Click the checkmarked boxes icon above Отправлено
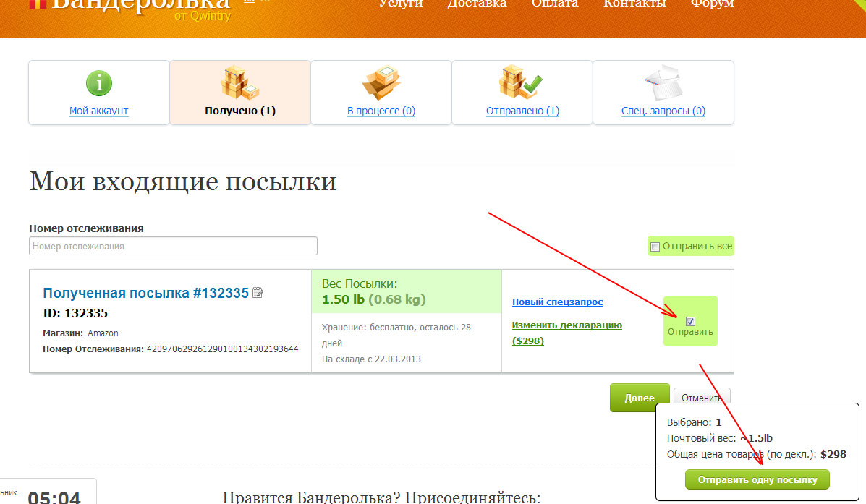866x504 pixels. coord(520,82)
